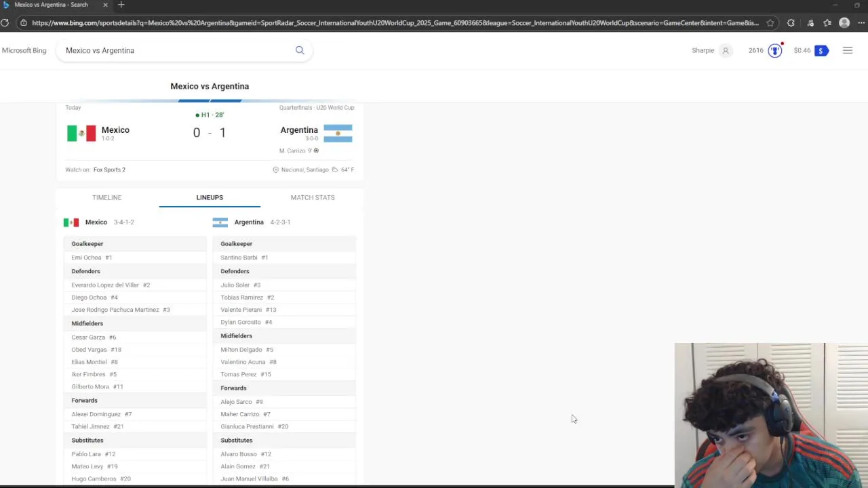Click the Sharpie account name
The height and width of the screenshot is (488, 868).
(x=703, y=50)
